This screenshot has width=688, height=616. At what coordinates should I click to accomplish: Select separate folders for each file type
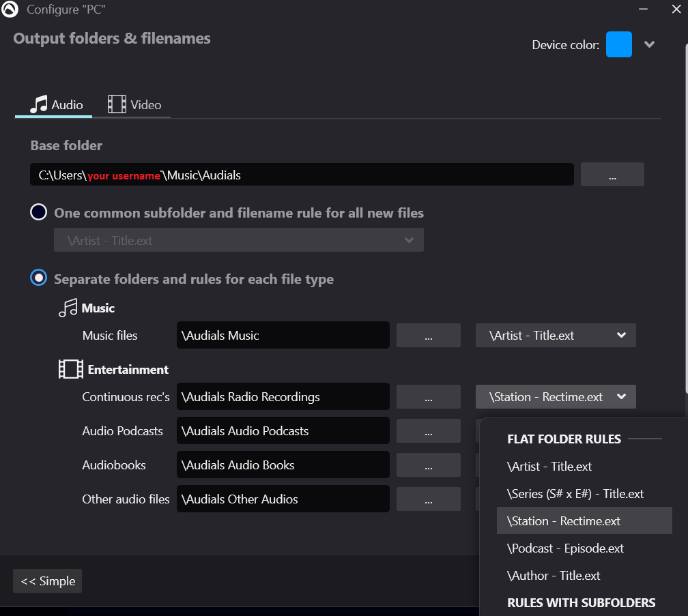tap(39, 278)
